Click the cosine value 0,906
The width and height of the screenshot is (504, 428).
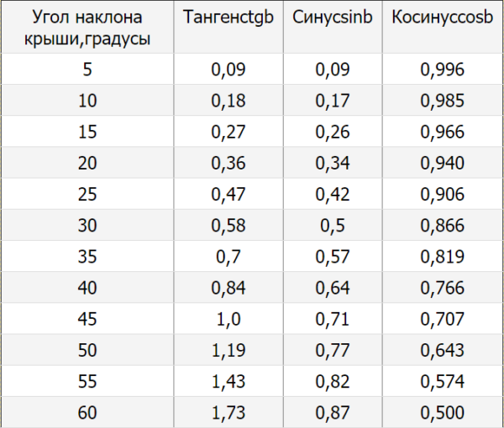tap(441, 195)
